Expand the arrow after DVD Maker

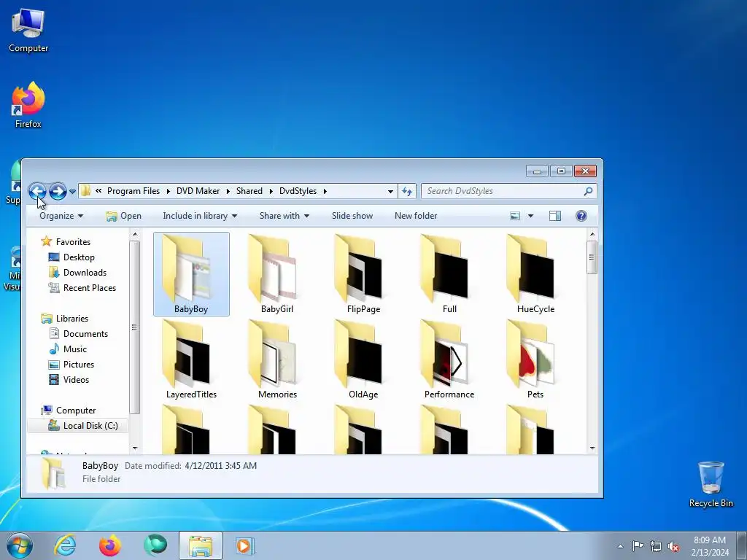[x=228, y=192]
